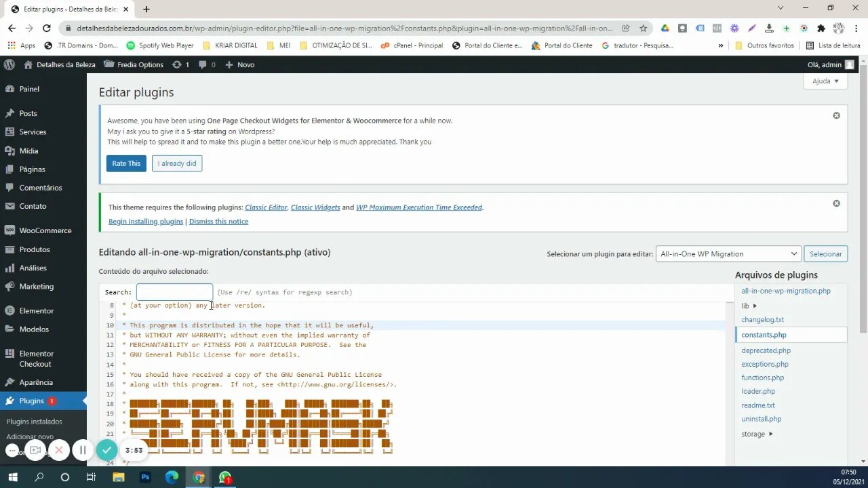Finish recording with the green checkmark

click(106, 450)
